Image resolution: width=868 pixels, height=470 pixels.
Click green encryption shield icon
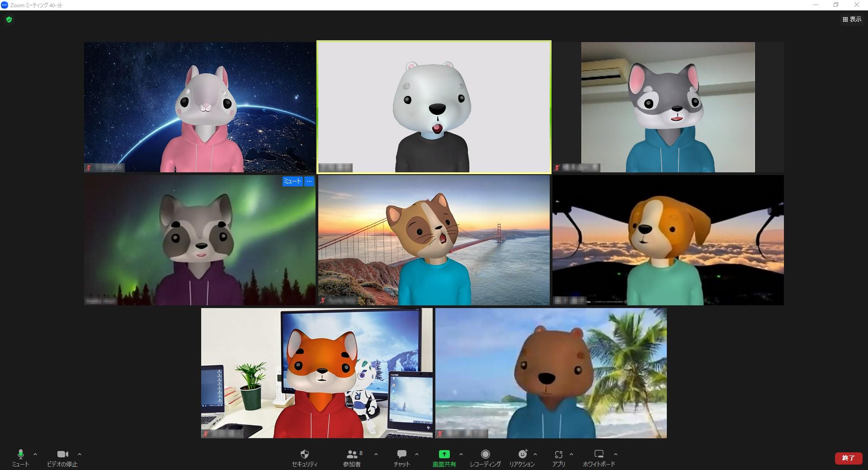point(9,19)
